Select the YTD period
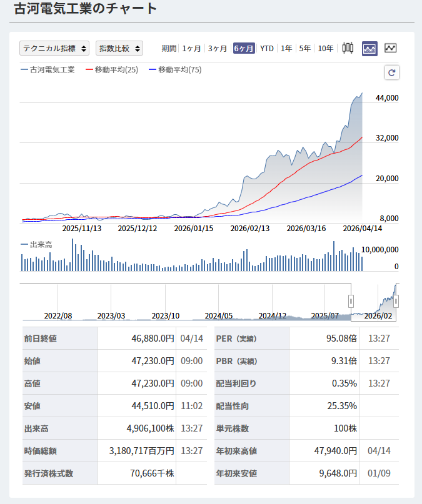 click(267, 49)
